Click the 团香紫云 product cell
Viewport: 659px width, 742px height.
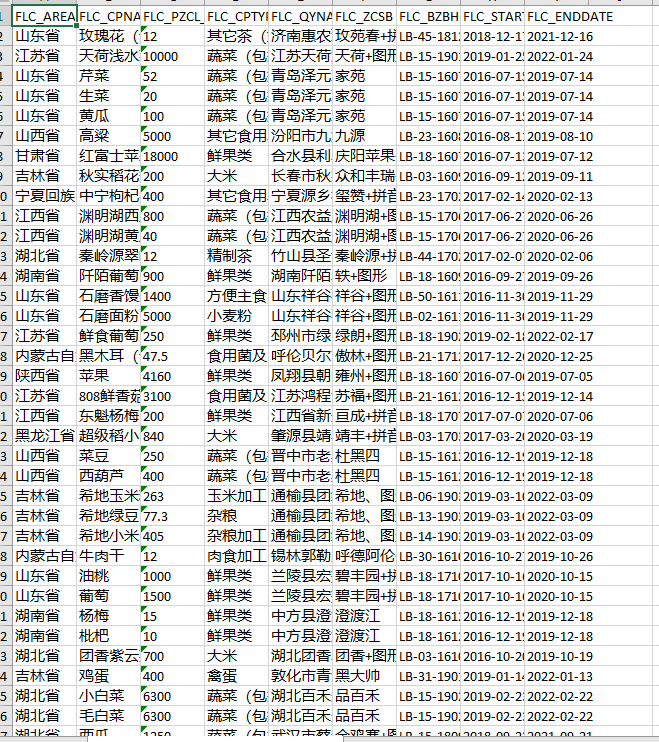click(x=109, y=656)
